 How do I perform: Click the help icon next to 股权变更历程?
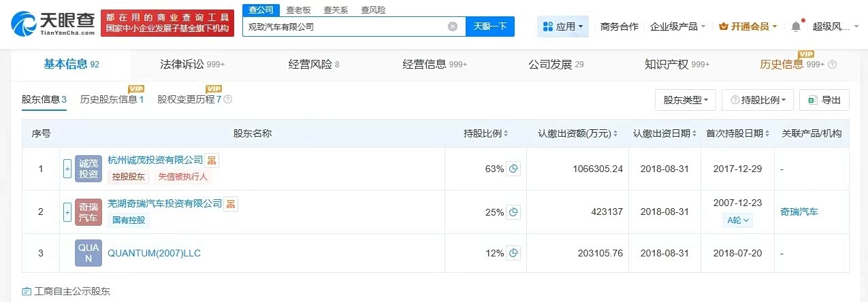click(x=228, y=99)
